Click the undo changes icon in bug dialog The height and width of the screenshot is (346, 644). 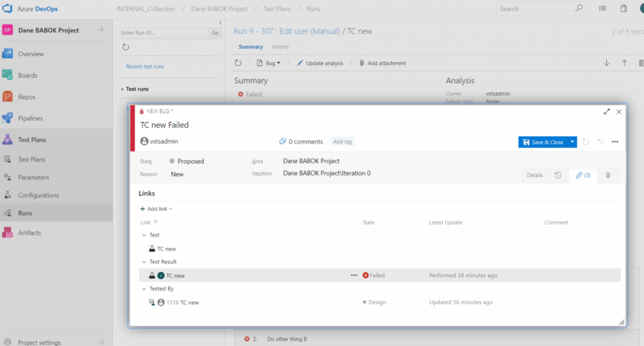[600, 142]
